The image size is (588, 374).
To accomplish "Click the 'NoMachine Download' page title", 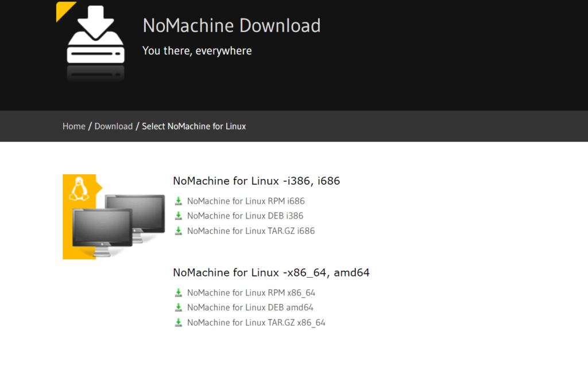I will coord(232,25).
